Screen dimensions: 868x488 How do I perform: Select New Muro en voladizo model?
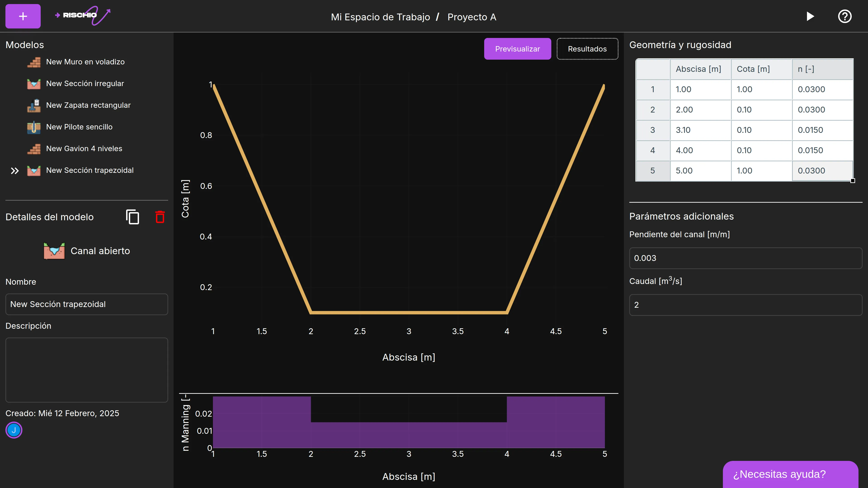click(x=85, y=62)
